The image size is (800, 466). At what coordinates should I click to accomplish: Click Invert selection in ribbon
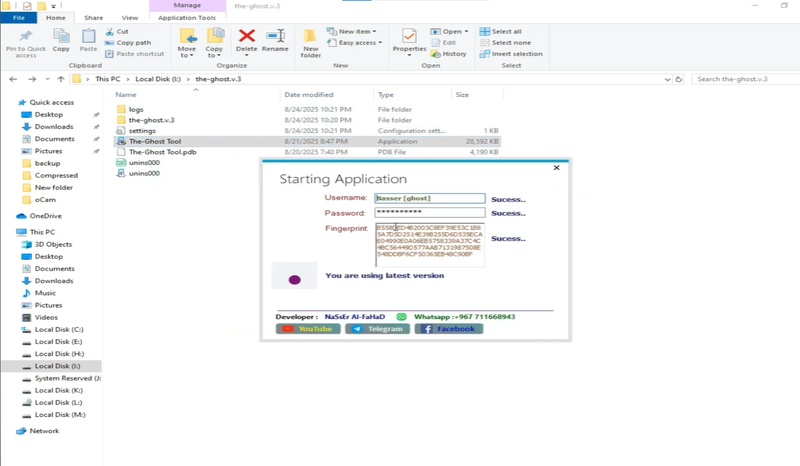(511, 54)
